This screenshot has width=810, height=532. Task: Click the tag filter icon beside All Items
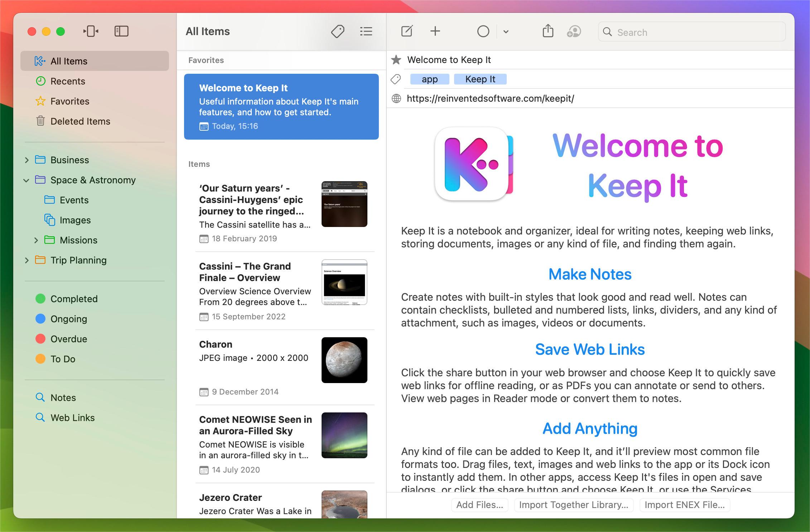[337, 32]
